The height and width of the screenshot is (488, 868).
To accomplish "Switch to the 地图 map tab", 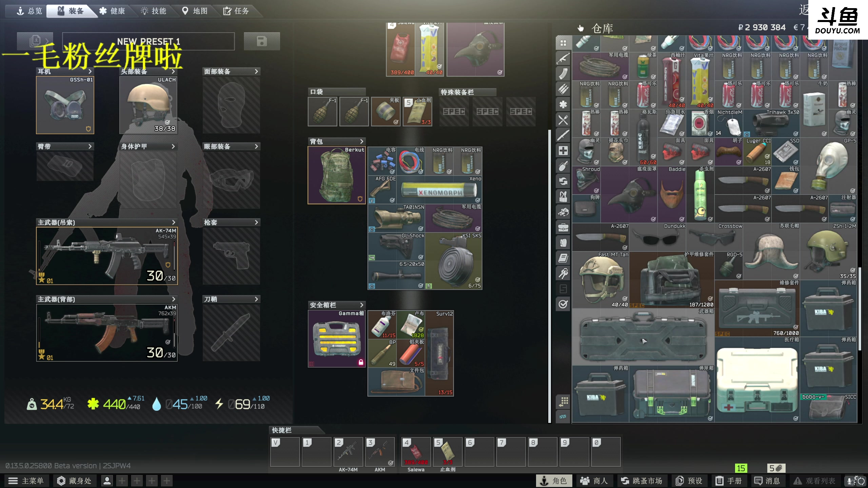I will [195, 11].
